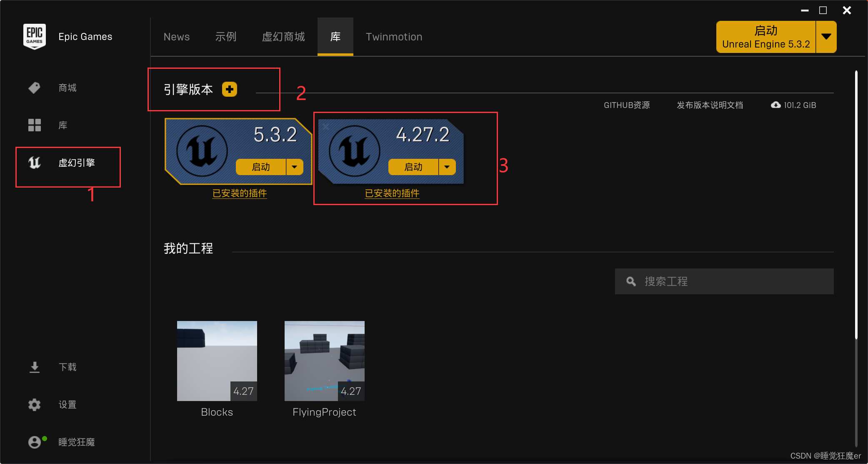Viewport: 868px width, 464px height.
Task: Click the 我的工程 section heading
Action: (188, 248)
